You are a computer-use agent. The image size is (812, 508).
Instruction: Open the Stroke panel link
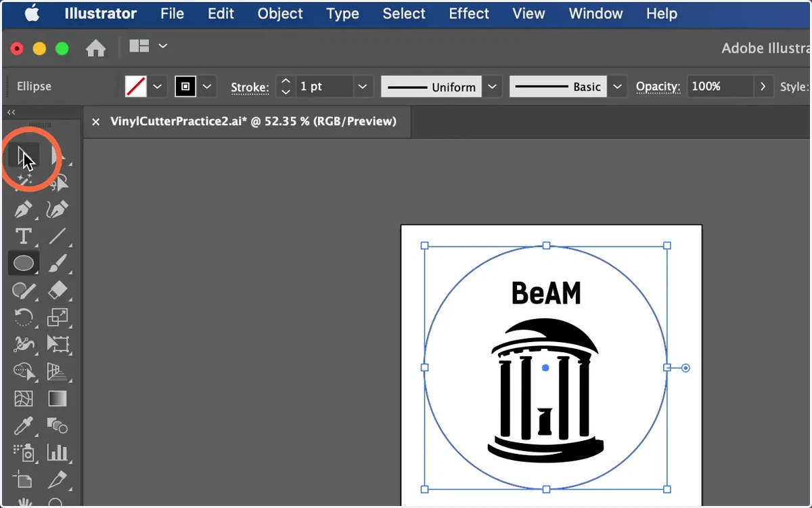point(250,87)
